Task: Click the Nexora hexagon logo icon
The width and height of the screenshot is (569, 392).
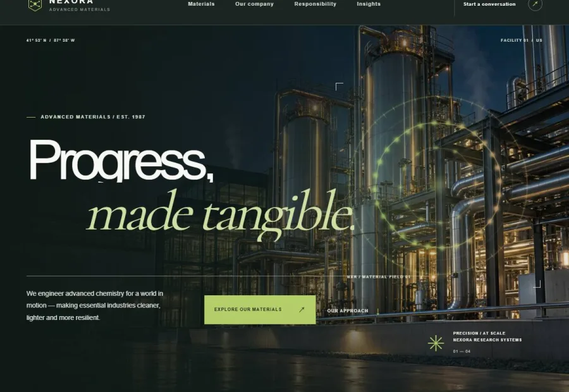Action: click(x=35, y=4)
